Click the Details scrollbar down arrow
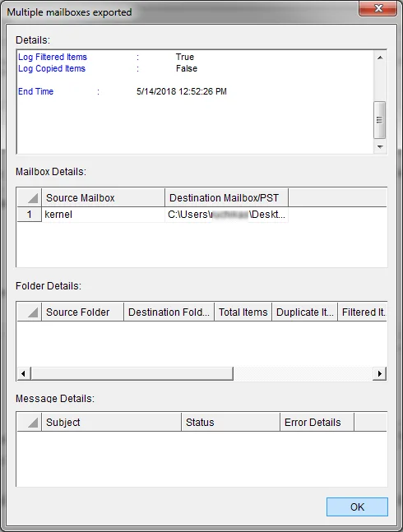This screenshot has width=403, height=532. (x=380, y=147)
